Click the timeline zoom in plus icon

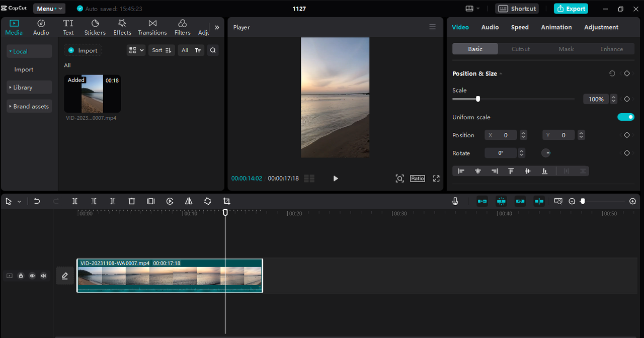632,201
